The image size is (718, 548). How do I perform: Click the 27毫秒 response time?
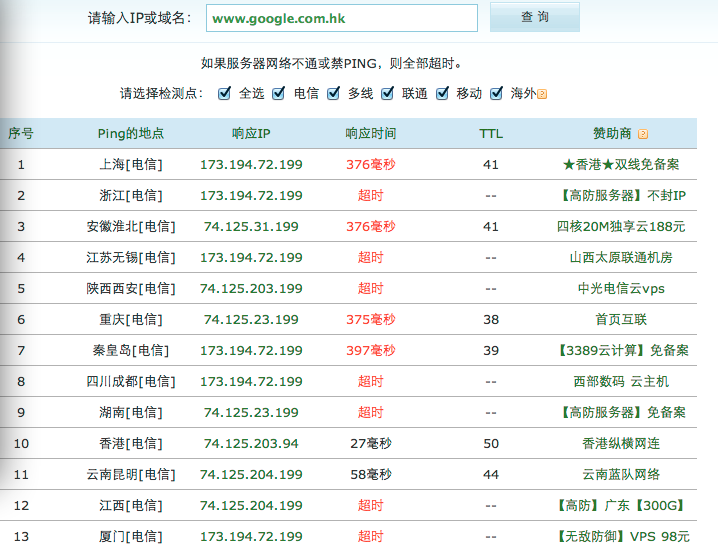(x=370, y=444)
